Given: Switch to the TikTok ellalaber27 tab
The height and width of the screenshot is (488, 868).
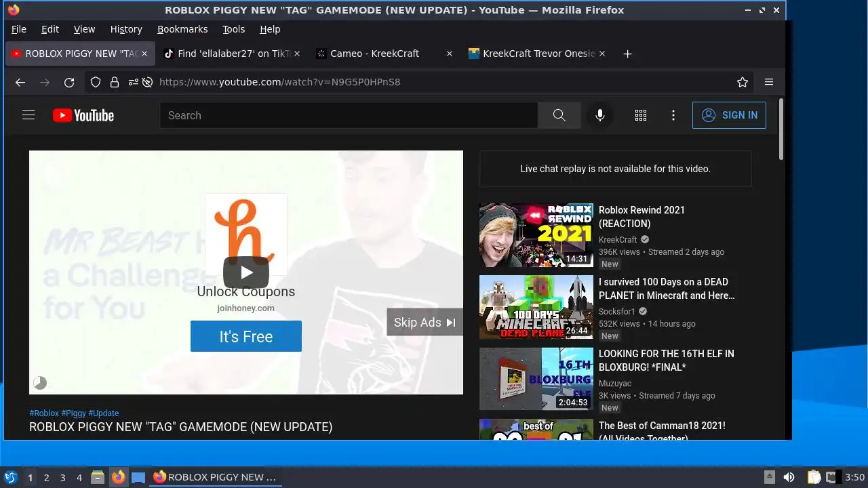Looking at the screenshot, I should pos(231,54).
